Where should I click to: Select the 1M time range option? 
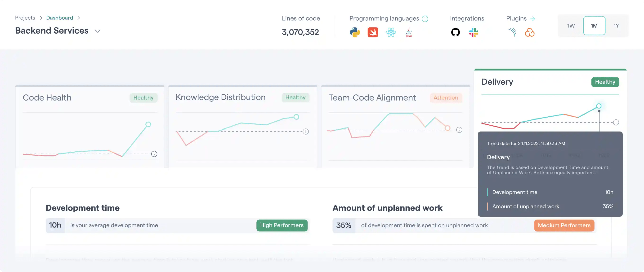594,26
